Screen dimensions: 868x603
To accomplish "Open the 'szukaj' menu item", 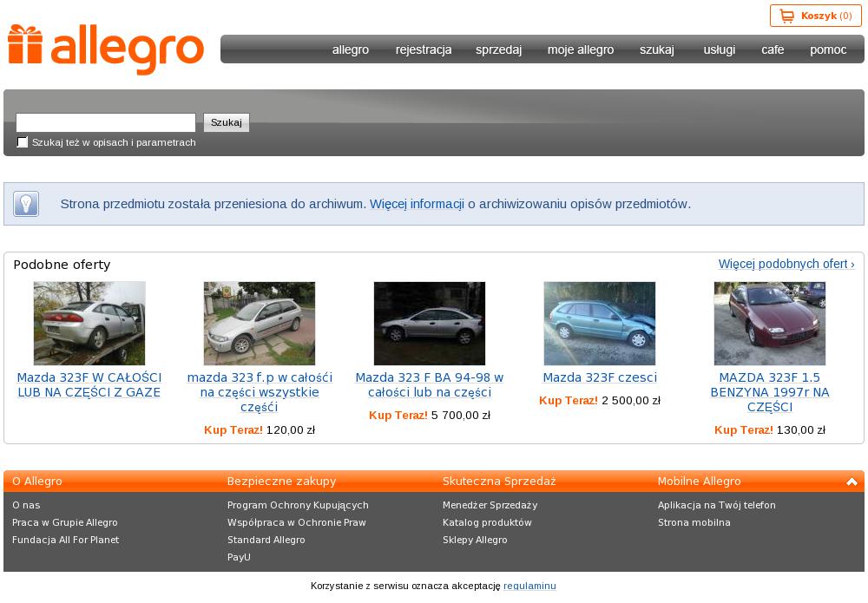I will point(657,49).
